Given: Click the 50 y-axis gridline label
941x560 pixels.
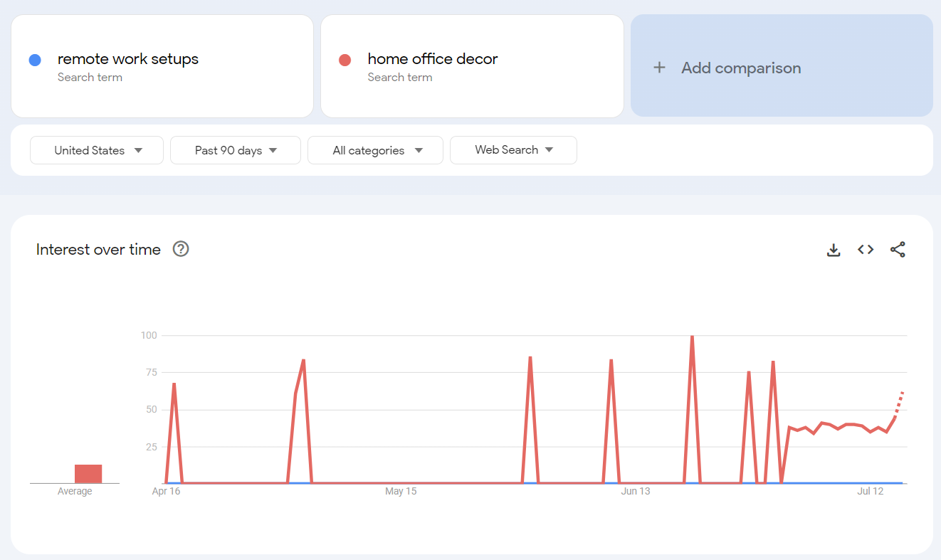Looking at the screenshot, I should click(x=151, y=409).
